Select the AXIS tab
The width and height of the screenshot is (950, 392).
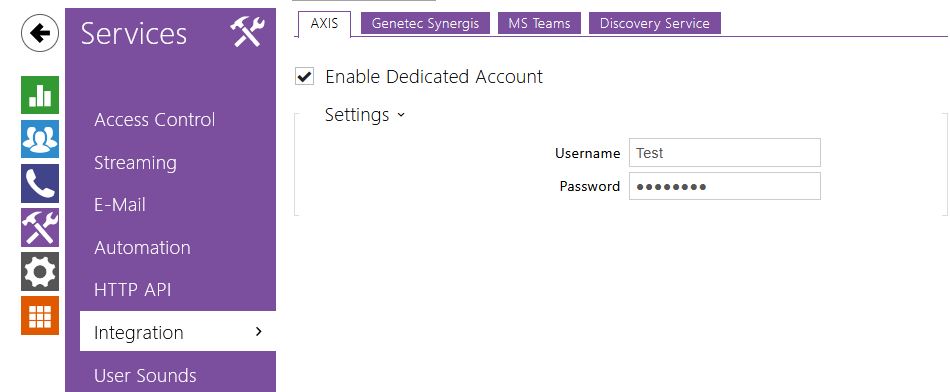point(324,24)
